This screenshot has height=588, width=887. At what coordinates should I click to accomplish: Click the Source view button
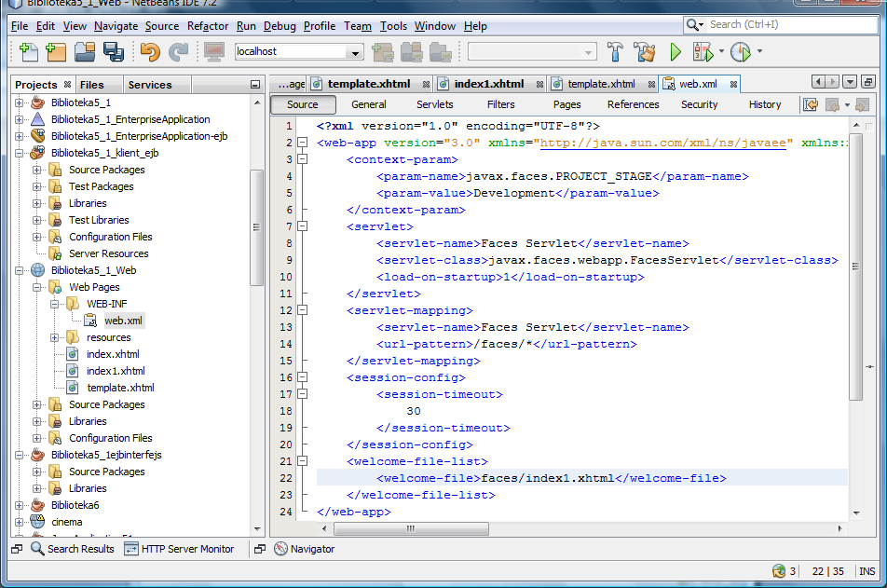click(x=303, y=104)
